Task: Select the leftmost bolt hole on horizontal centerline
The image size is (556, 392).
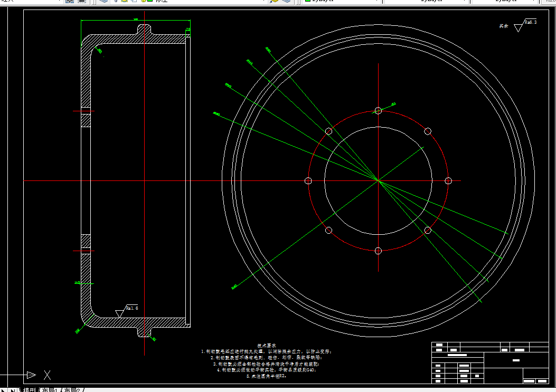Action: [308, 181]
